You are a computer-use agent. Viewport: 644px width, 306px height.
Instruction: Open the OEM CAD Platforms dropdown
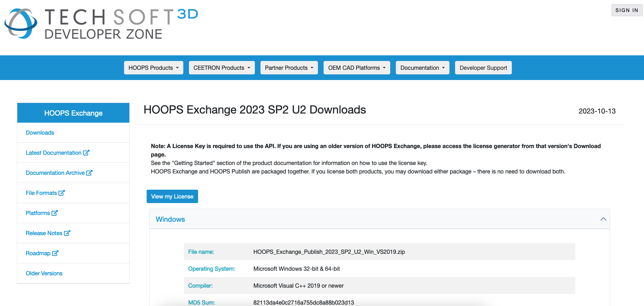(357, 68)
